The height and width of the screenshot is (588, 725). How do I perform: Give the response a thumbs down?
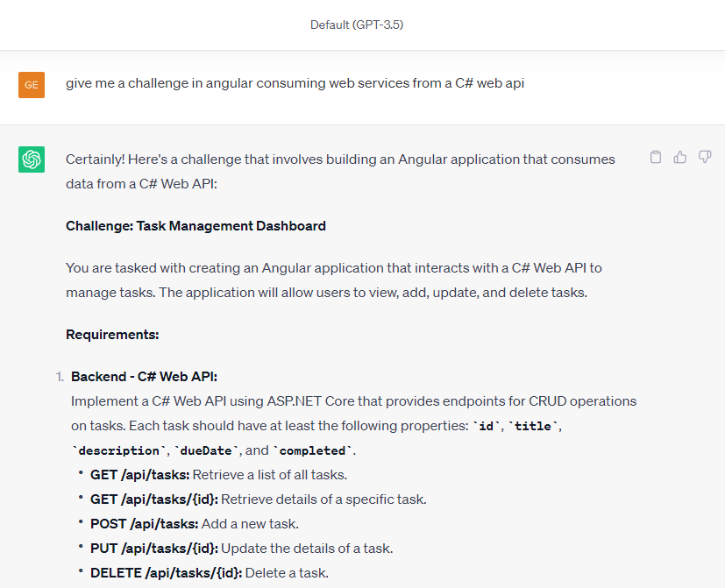705,158
